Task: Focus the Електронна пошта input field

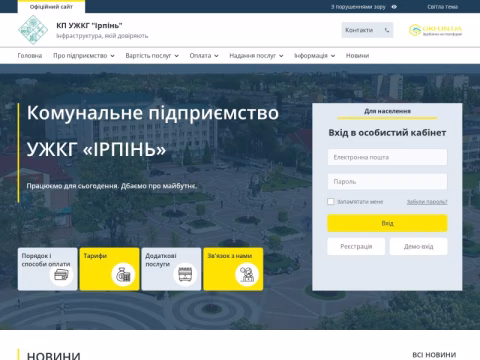Action: pyautogui.click(x=387, y=157)
